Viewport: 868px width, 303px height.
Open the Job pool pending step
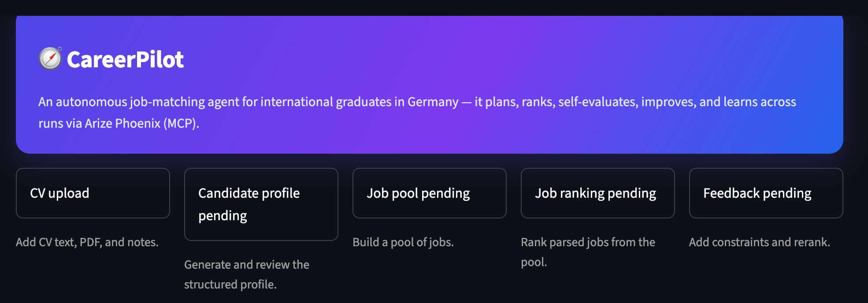point(430,193)
